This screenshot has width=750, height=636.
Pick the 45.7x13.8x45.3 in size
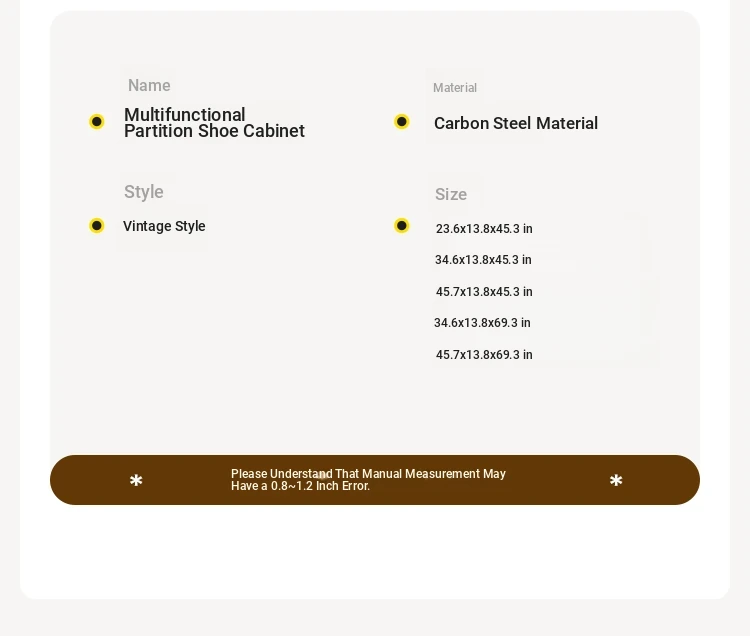pyautogui.click(x=484, y=292)
